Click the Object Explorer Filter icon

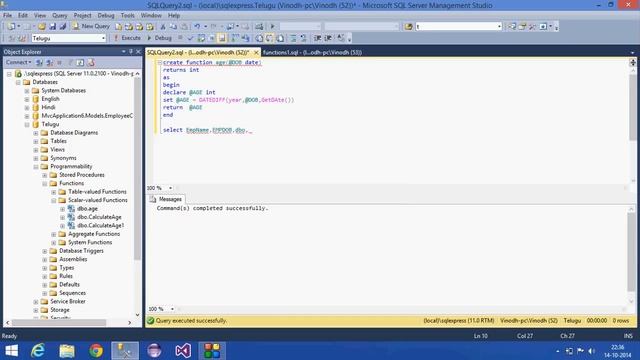coord(70,62)
